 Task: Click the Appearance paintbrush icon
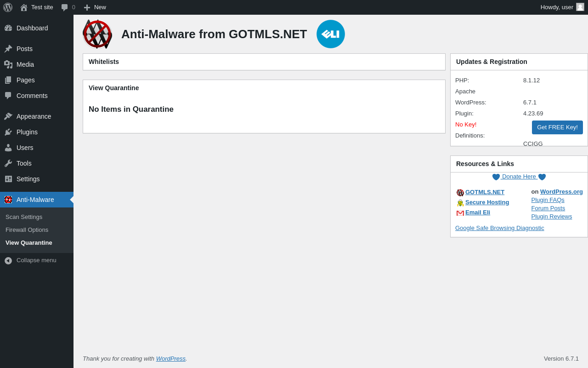click(x=8, y=116)
